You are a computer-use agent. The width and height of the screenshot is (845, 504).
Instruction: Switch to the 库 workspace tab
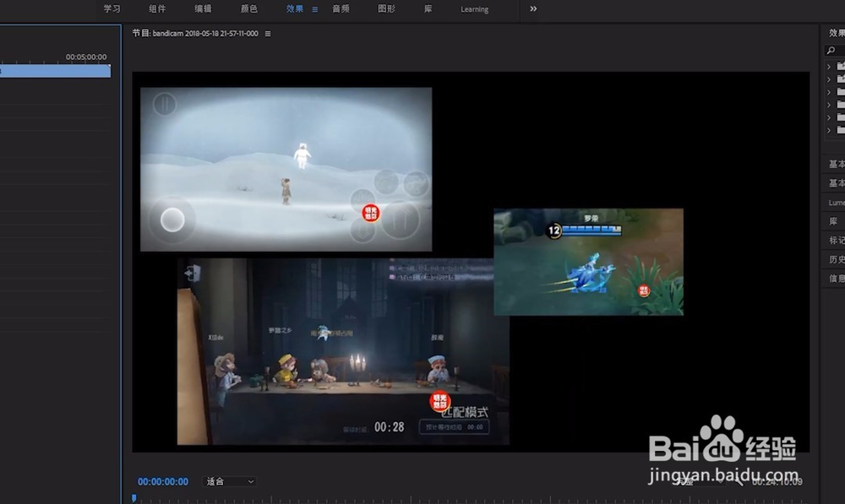(x=428, y=8)
